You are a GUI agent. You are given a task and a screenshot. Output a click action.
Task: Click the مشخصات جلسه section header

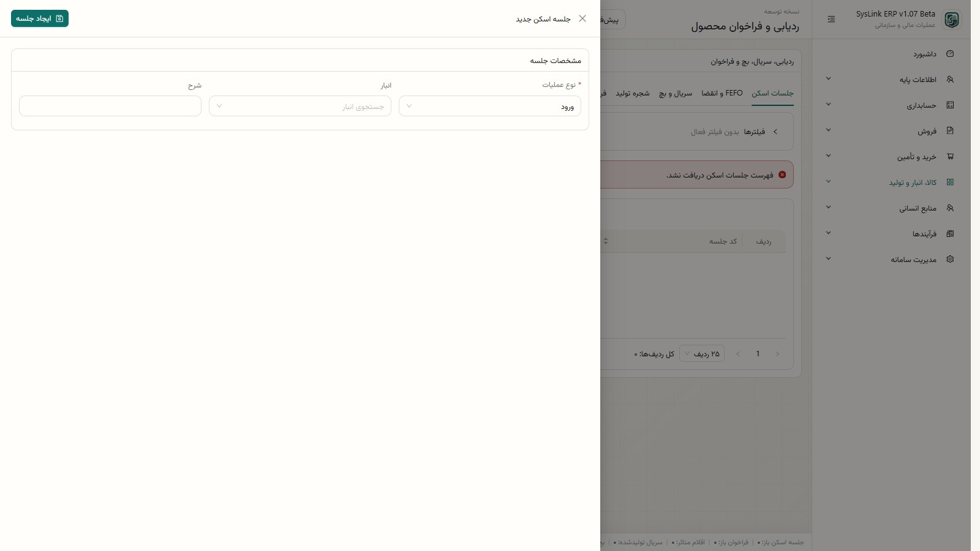point(556,61)
